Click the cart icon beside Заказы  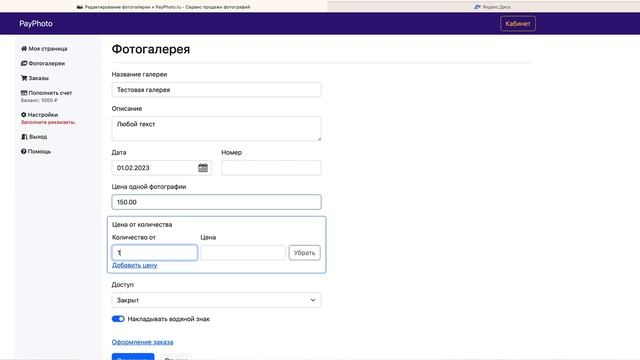(24, 78)
